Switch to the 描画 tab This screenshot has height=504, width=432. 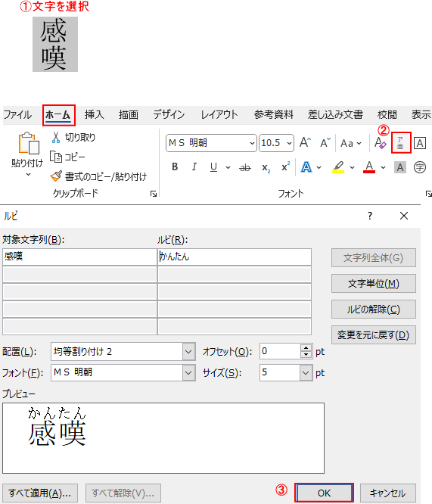[129, 115]
